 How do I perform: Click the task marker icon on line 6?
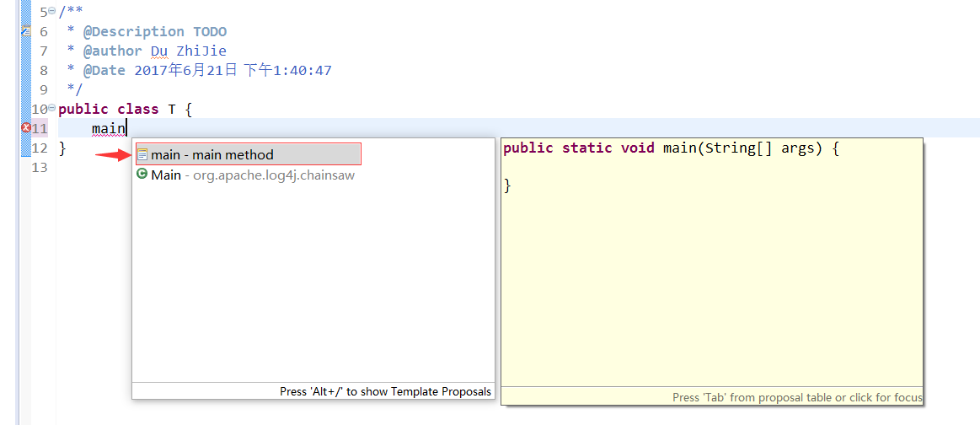click(26, 30)
